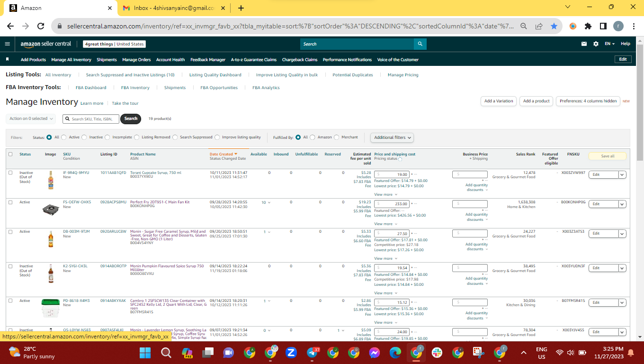This screenshot has height=364, width=644.
Task: Select the Incomplete status filter
Action: (107, 137)
